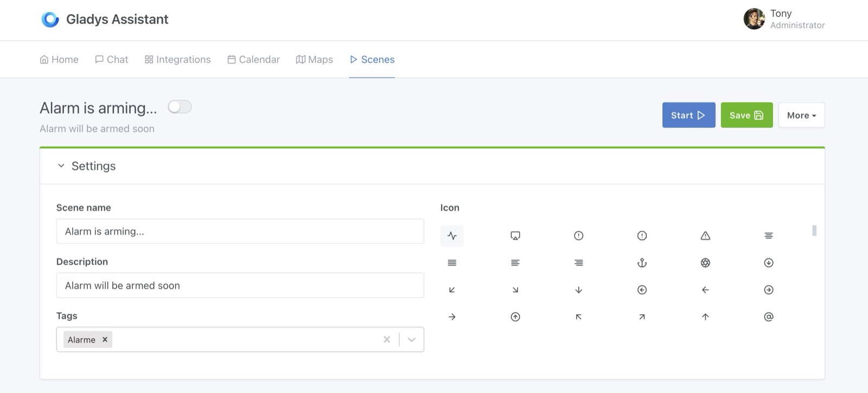The height and width of the screenshot is (393, 868).
Task: Collapse the Settings section
Action: [61, 166]
